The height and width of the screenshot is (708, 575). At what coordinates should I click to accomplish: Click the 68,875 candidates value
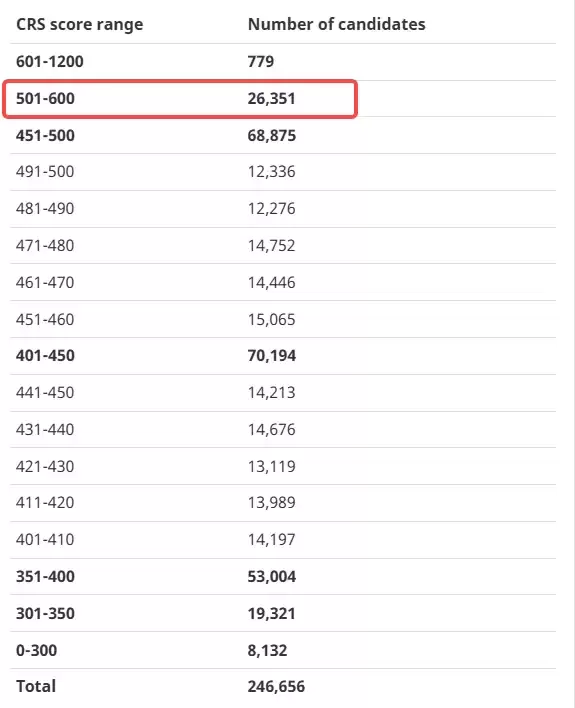coord(271,135)
